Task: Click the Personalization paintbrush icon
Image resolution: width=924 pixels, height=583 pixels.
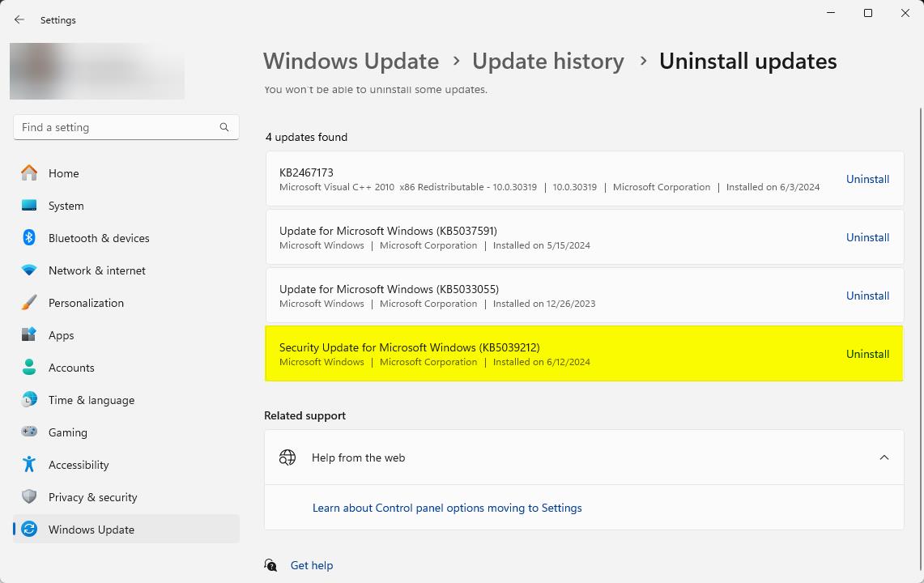Action: tap(29, 303)
